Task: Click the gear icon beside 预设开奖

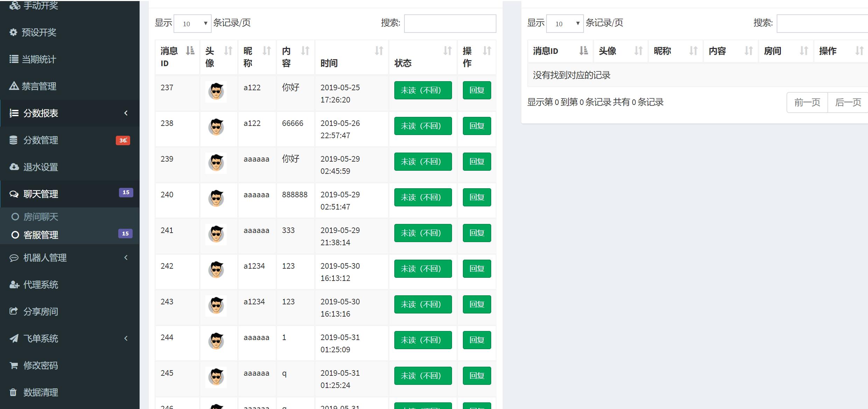Action: (13, 32)
